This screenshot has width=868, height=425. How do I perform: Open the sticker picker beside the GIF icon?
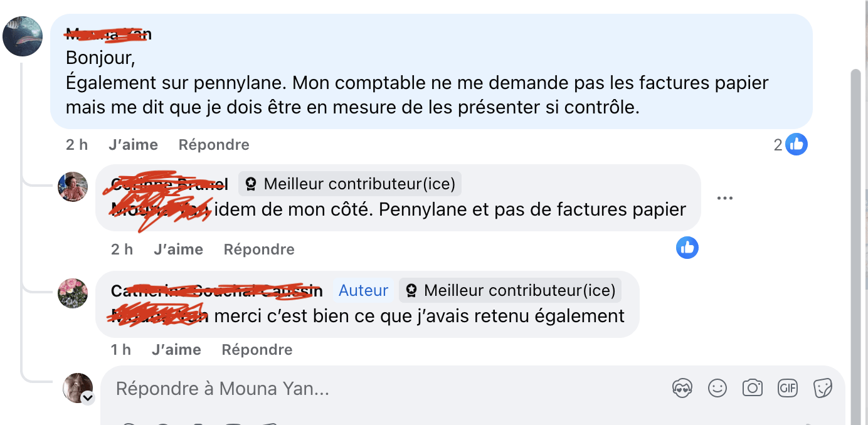822,389
